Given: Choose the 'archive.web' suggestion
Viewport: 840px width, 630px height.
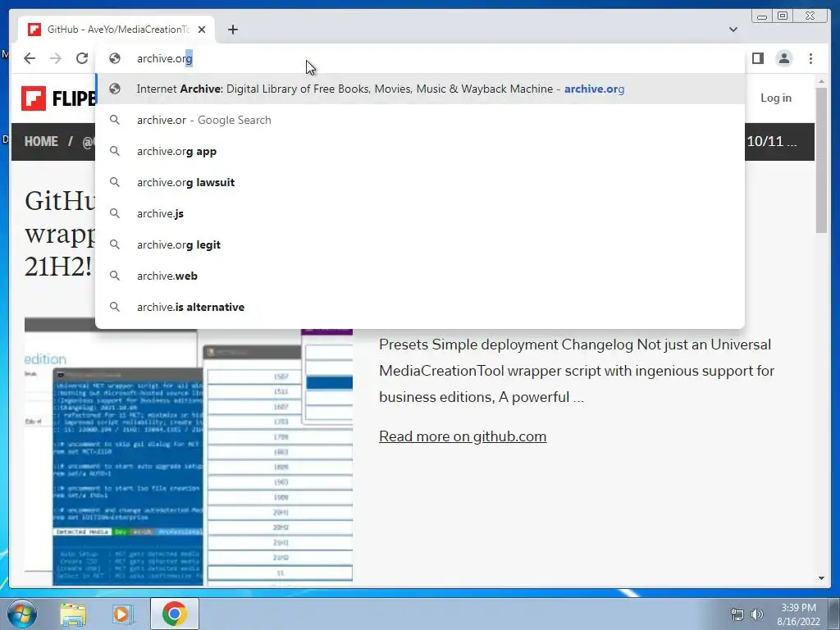Looking at the screenshot, I should [x=419, y=276].
